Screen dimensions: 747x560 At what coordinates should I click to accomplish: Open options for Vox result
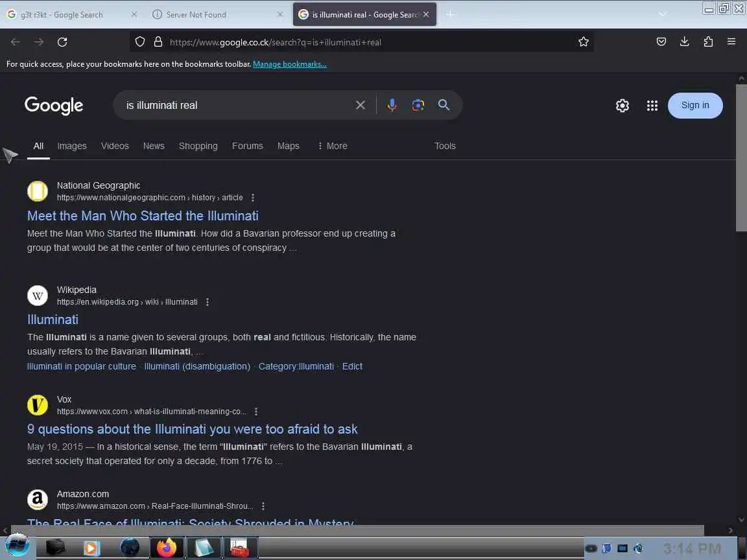256,412
